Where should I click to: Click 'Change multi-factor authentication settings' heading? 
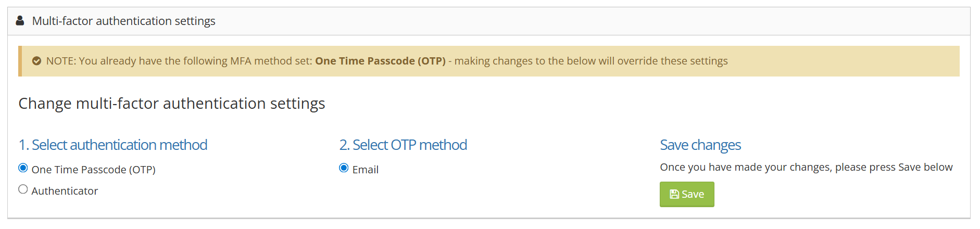tap(172, 104)
